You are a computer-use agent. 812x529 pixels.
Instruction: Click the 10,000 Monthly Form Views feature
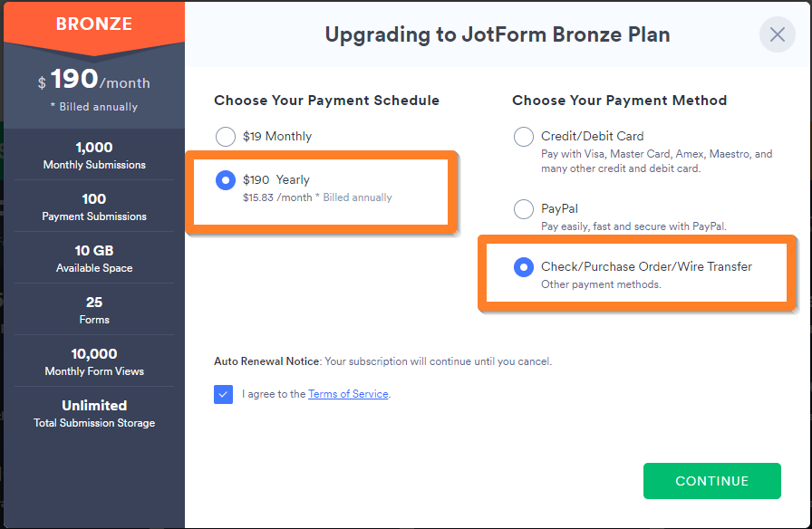(94, 361)
